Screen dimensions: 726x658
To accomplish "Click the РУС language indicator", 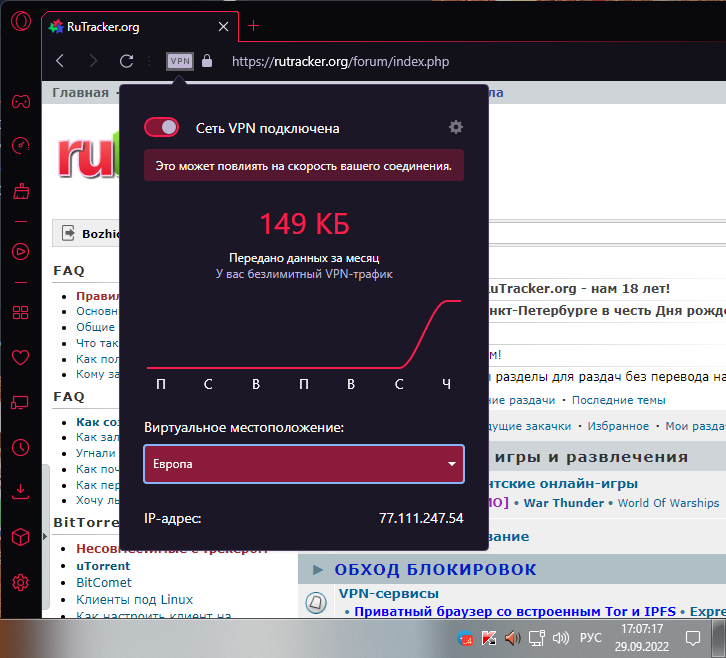I will coord(591,638).
